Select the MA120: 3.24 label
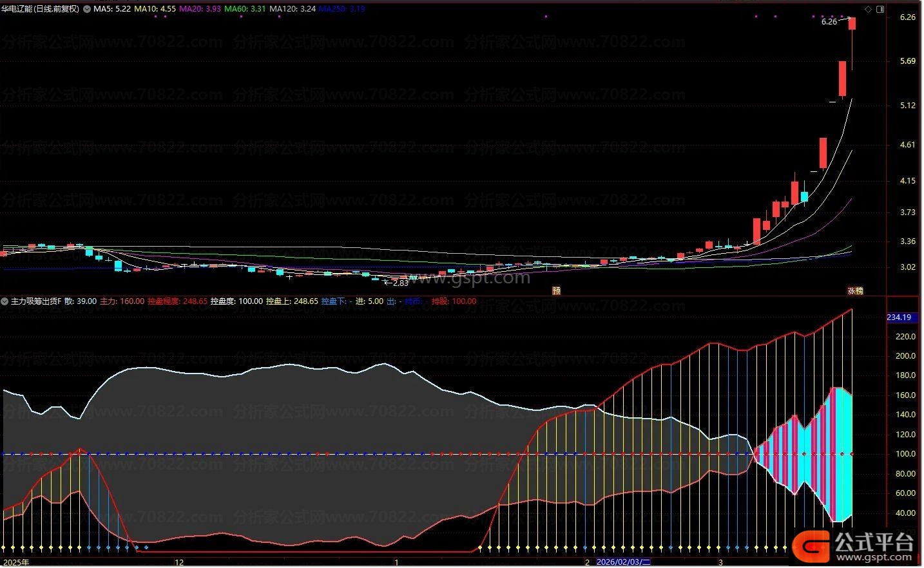The height and width of the screenshot is (568, 924). (x=293, y=9)
